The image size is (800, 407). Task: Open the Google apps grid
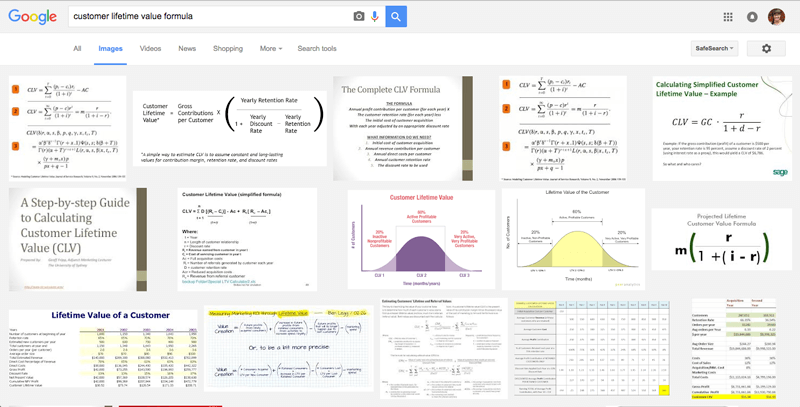728,17
